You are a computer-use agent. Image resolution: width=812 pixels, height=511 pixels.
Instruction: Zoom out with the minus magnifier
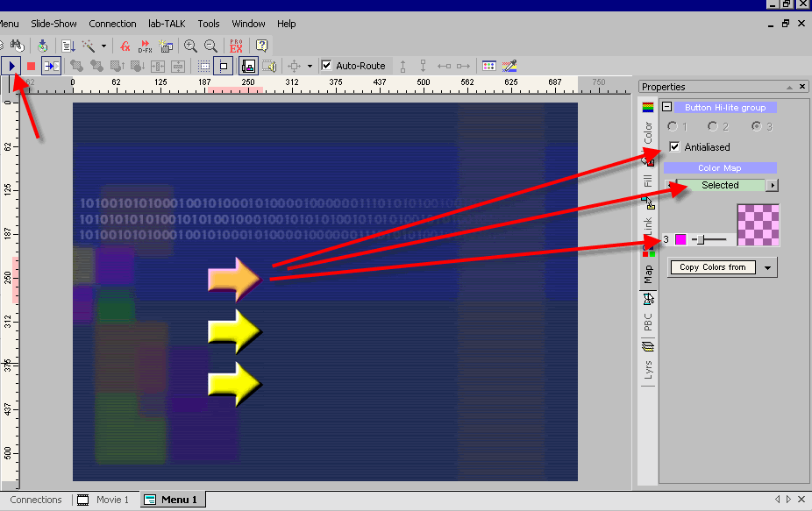click(210, 46)
